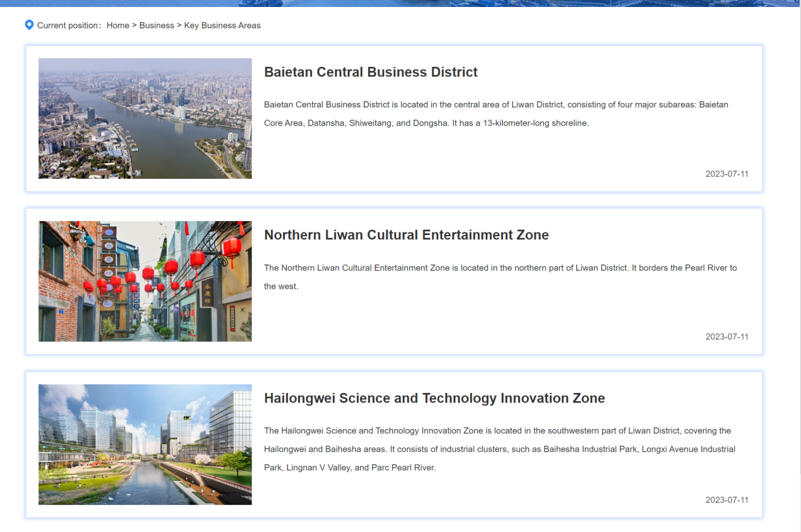Click the date on the Northern Liwan card

pos(726,337)
